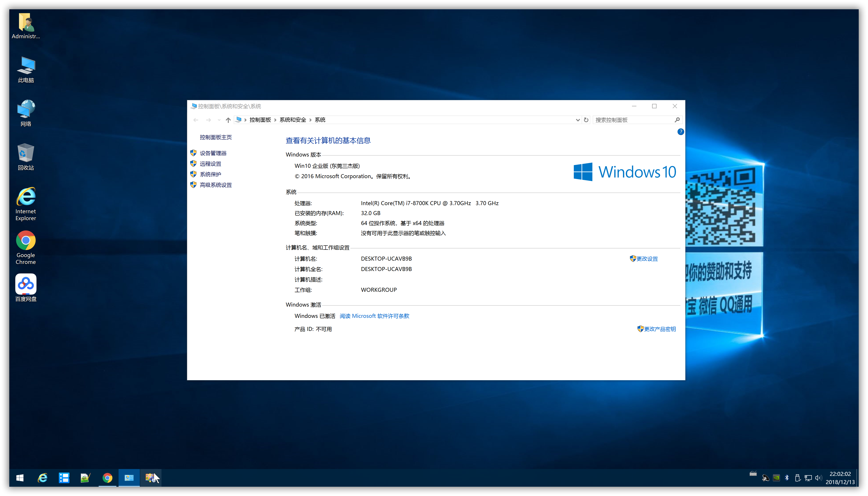The image size is (868, 496).
Task: Click the control panel taskbar button
Action: pos(129,478)
